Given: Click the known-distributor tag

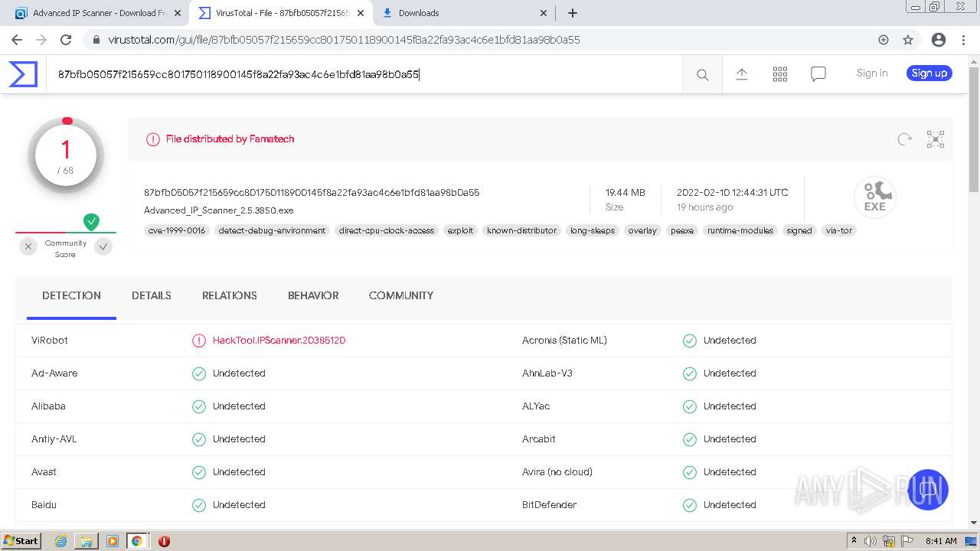Looking at the screenshot, I should coord(522,230).
